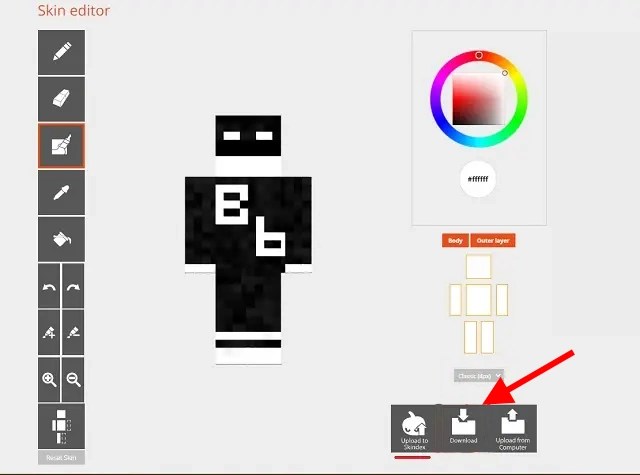Click the large B on skin torso
Image resolution: width=640 pixels, height=475 pixels.
click(x=232, y=204)
